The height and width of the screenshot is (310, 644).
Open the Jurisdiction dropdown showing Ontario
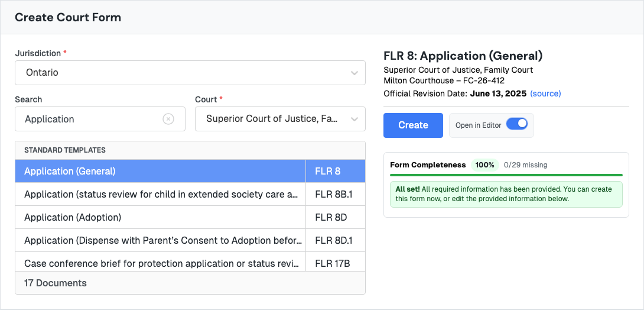(x=190, y=73)
